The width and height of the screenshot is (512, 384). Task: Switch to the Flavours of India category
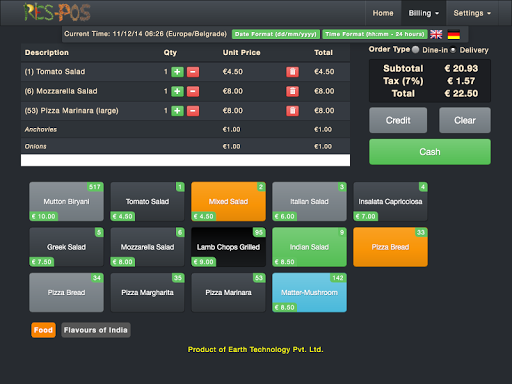tap(96, 330)
